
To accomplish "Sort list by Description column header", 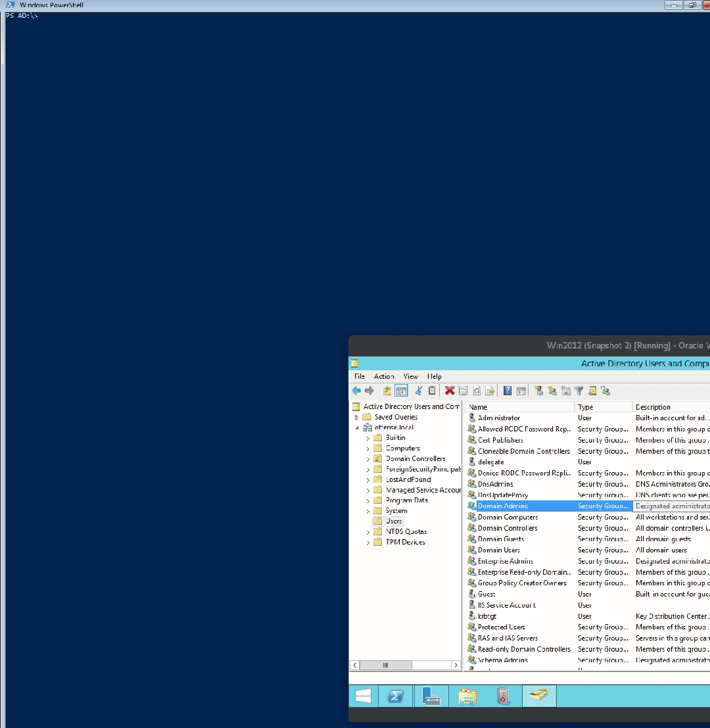I will pyautogui.click(x=671, y=407).
